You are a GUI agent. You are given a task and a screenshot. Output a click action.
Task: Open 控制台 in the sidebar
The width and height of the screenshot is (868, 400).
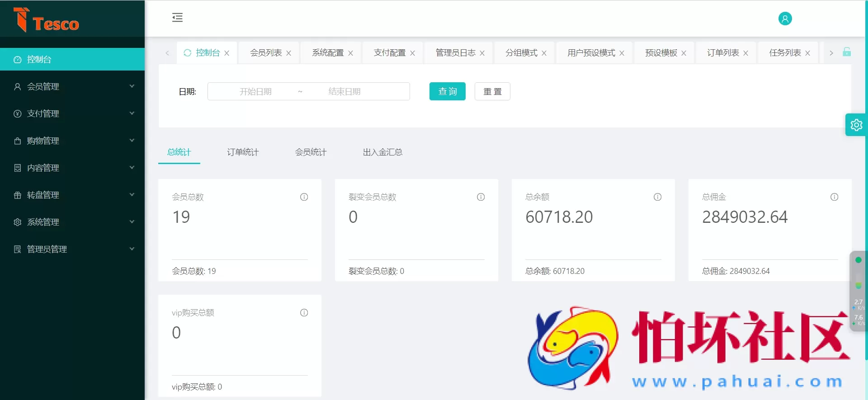pyautogui.click(x=72, y=59)
